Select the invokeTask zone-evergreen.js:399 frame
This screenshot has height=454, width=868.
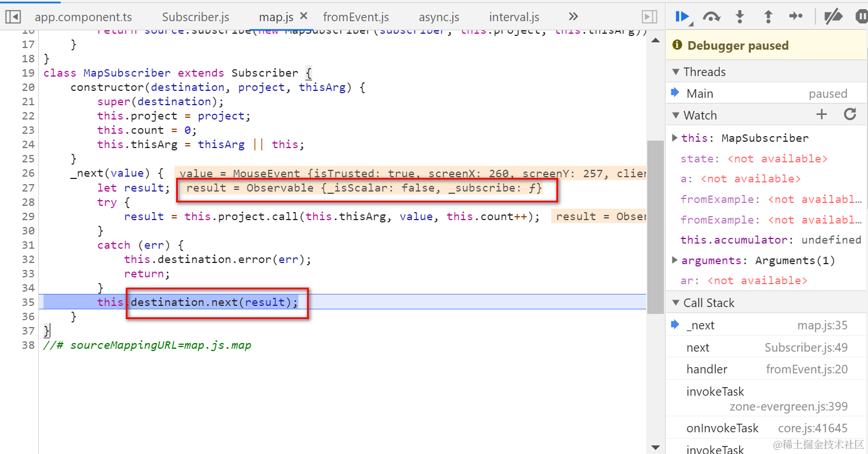(766, 399)
